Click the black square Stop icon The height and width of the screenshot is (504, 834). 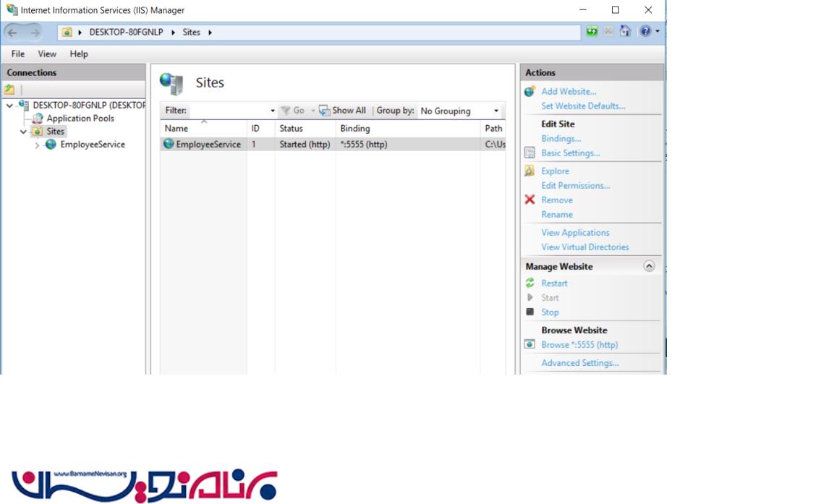pos(529,312)
